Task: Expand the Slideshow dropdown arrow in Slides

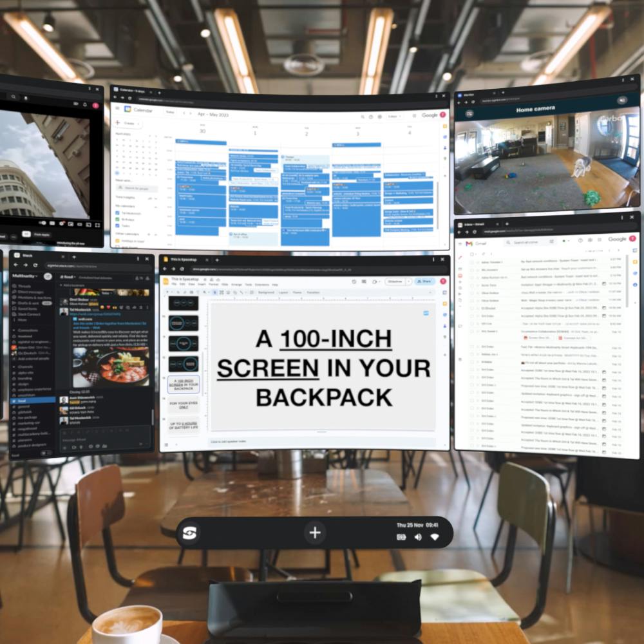Action: coord(409,282)
